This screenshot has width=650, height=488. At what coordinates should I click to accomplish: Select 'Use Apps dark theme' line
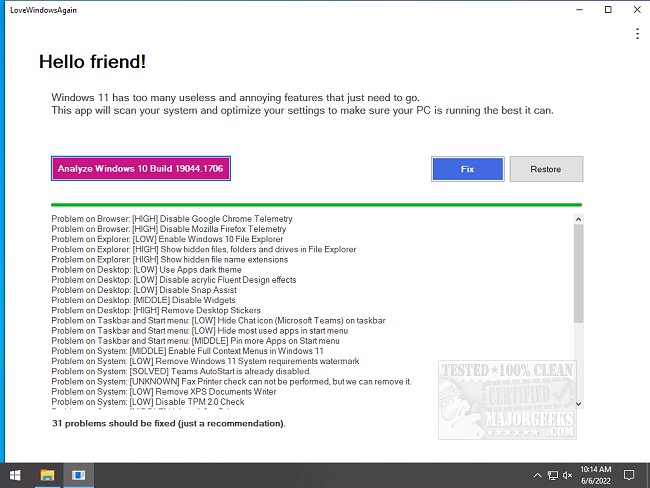[x=146, y=269]
